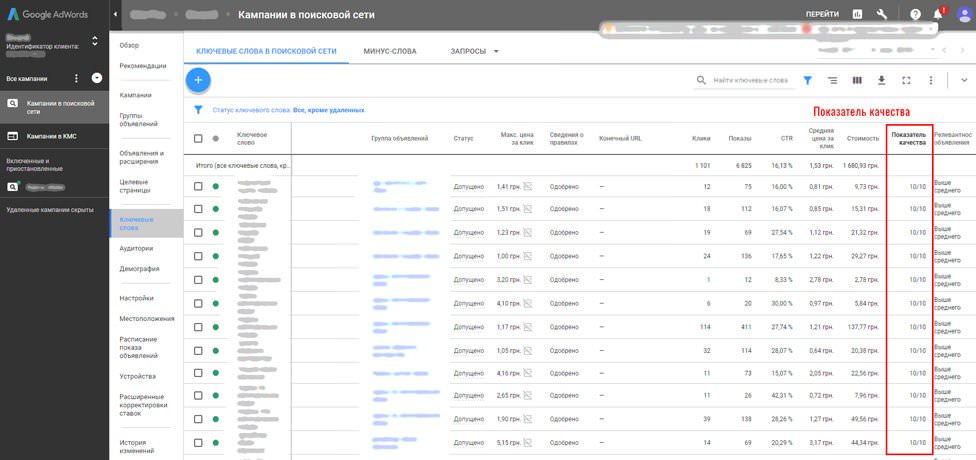Viewport: 976px width, 460px height.
Task: Open the reports chart icon in header
Action: pos(857,14)
